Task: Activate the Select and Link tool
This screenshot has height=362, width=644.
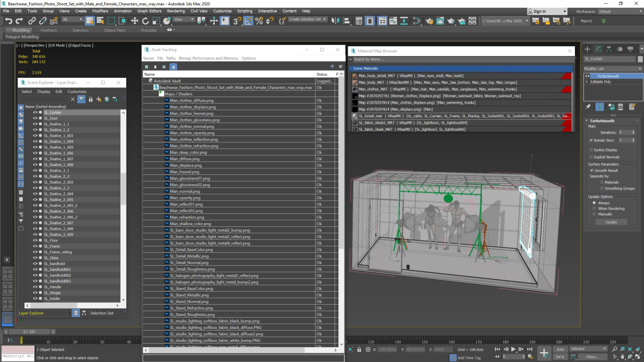Action: 32,21
